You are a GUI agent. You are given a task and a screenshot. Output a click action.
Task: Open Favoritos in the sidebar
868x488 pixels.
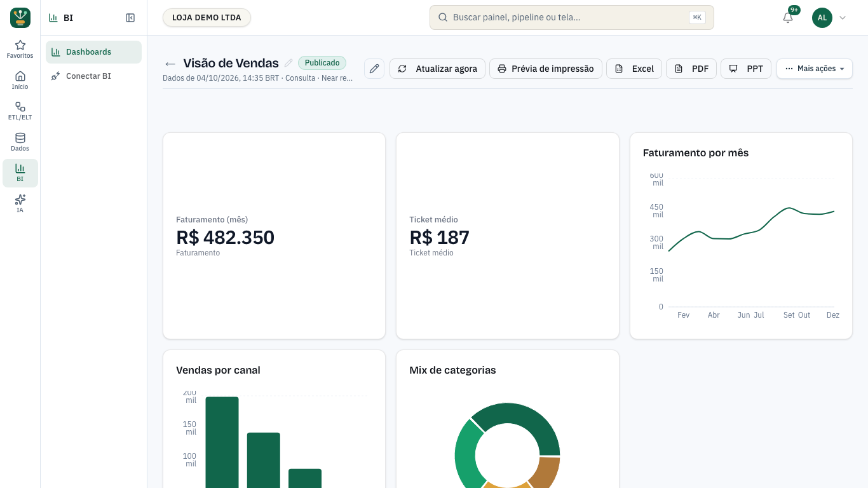tap(20, 50)
